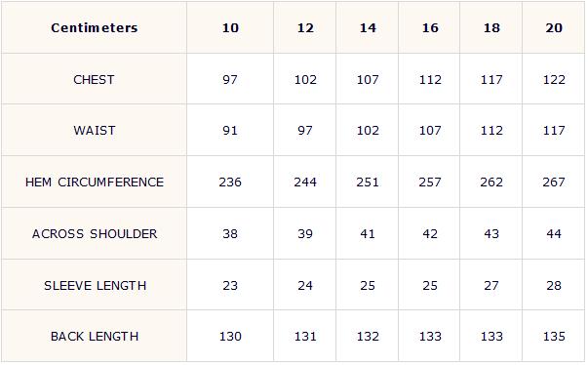The height and width of the screenshot is (365, 588).
Task: Select back length value 135
Action: click(x=554, y=336)
